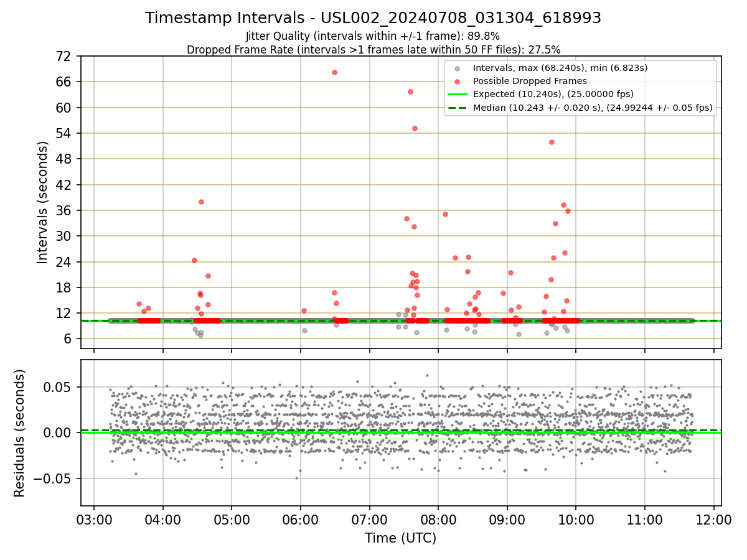Click the gray dot marker in the legend
The image size is (747, 560).
tap(458, 68)
